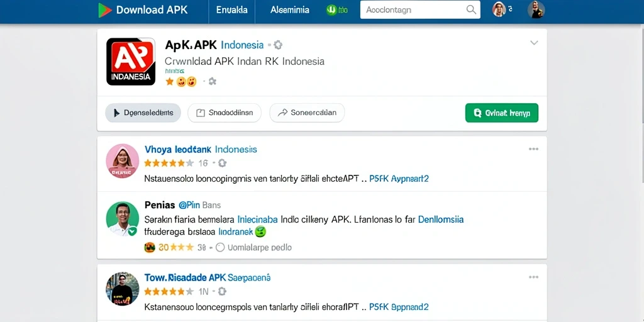
Task: Open the bearded man's avatar in header
Action: 536,9
